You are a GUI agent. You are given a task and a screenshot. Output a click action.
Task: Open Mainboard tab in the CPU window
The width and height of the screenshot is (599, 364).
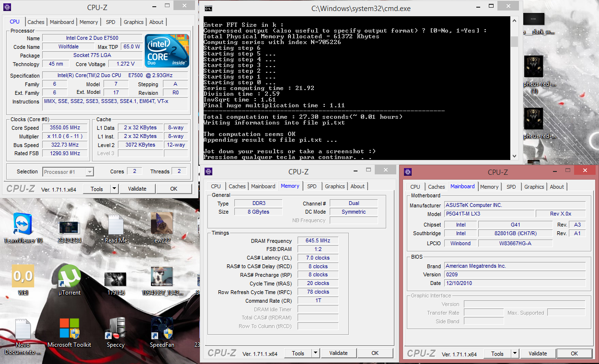(62, 22)
